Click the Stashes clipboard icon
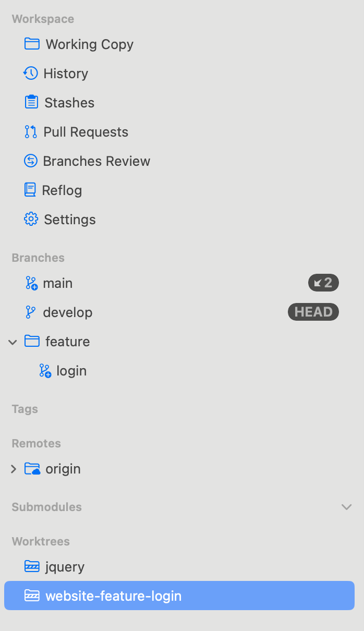This screenshot has width=364, height=631. click(x=31, y=102)
